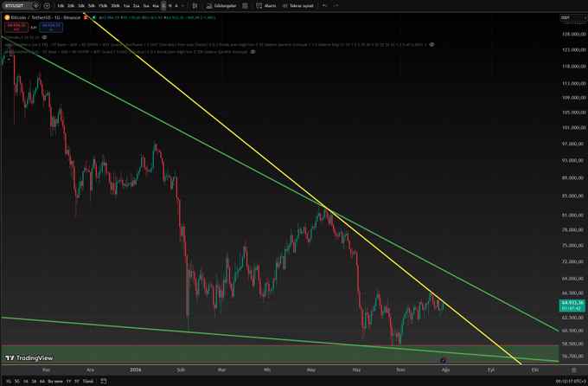Viewport: 588px width, 386px height.
Task: Switch to the 2sa interval
Action: tap(136, 6)
